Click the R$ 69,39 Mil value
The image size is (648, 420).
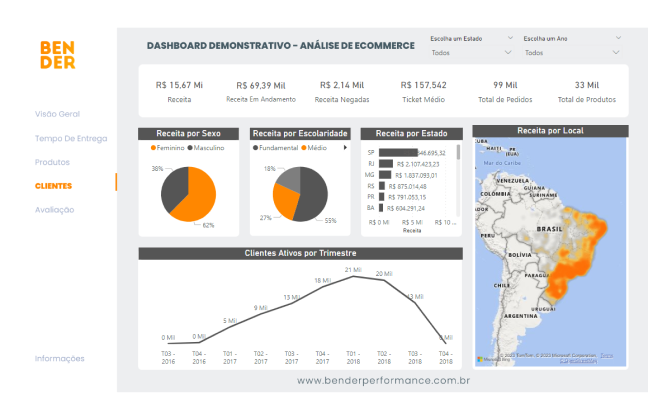[x=261, y=86]
